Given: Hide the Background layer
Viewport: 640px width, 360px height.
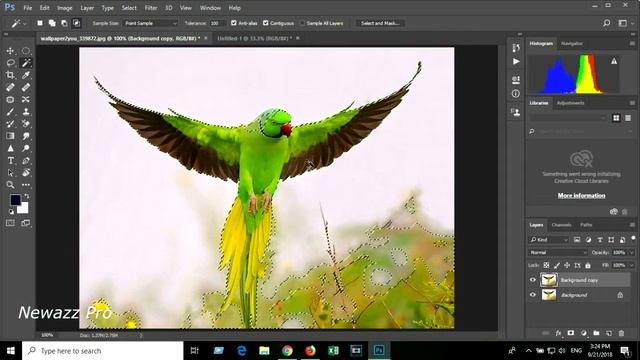Looking at the screenshot, I should [533, 295].
